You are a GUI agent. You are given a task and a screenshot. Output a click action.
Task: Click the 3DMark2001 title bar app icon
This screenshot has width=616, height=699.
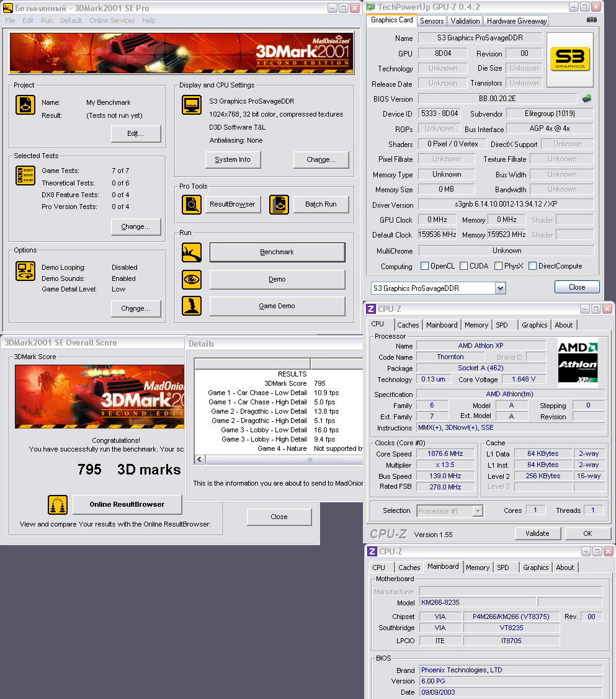coord(7,7)
